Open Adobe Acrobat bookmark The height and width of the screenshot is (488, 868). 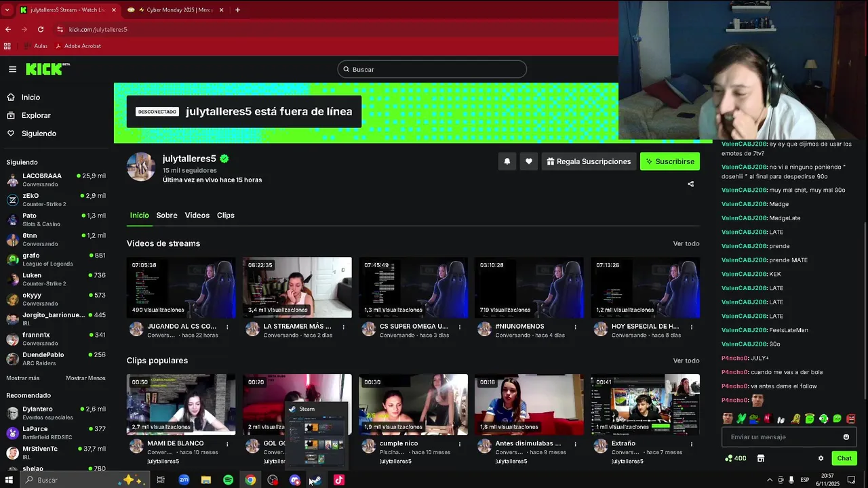[79, 46]
